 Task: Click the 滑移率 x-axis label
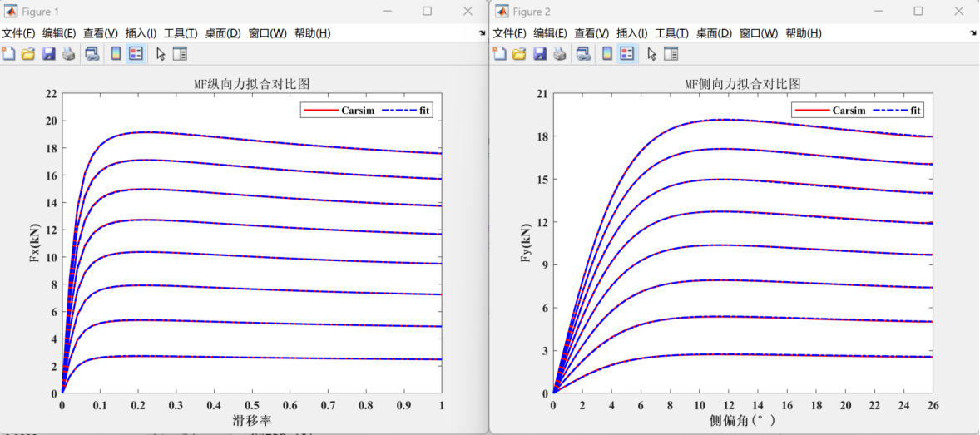(252, 420)
